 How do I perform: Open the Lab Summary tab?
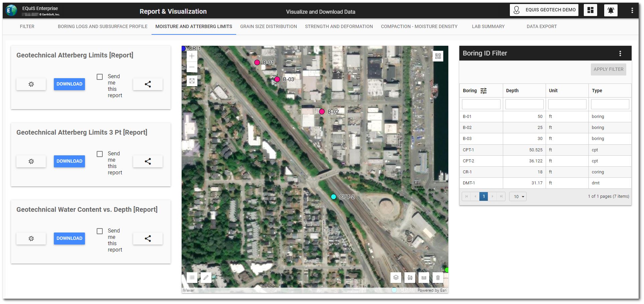click(488, 26)
